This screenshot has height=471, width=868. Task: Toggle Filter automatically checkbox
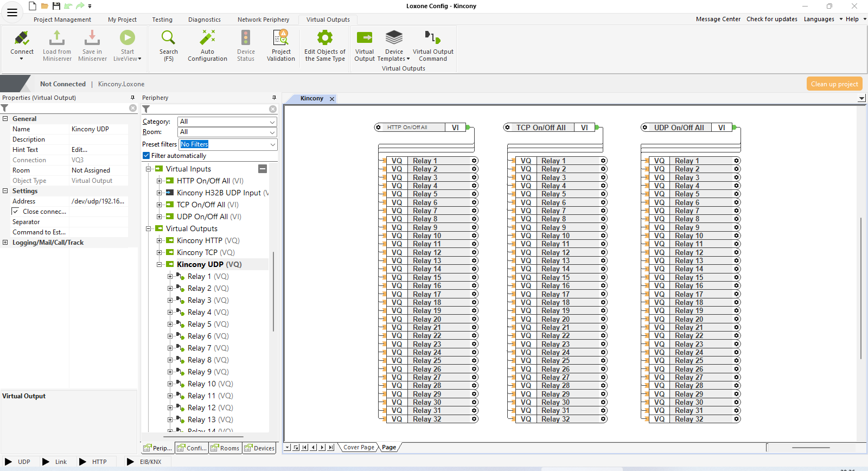coord(146,156)
